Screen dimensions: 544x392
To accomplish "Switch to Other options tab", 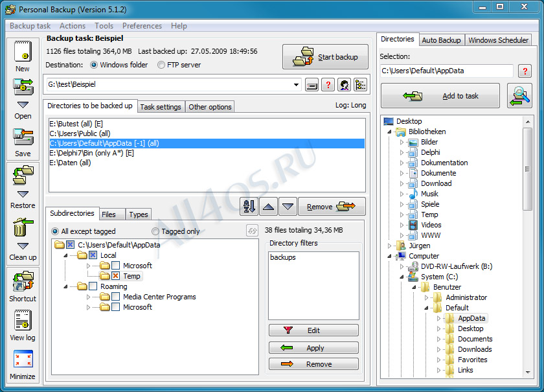I will [x=210, y=107].
